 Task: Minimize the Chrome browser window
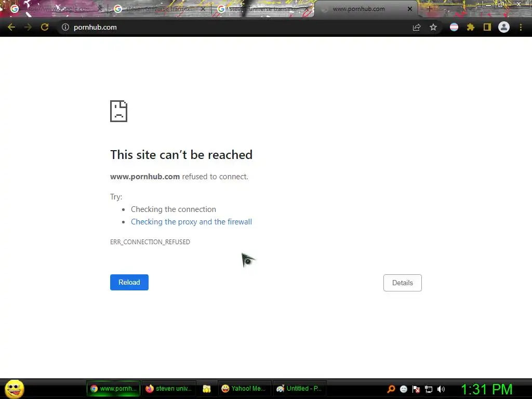[x=488, y=5]
